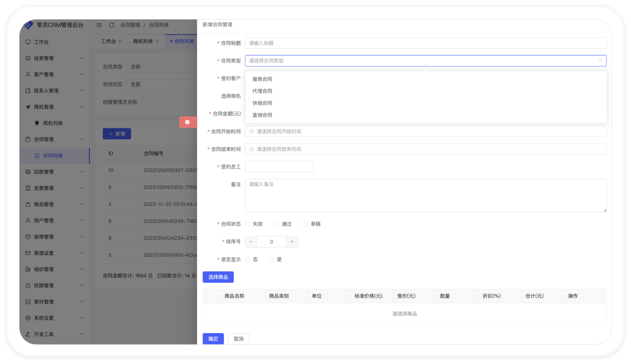
Task: Select 代理合同 from the dropdown list
Action: (426, 91)
